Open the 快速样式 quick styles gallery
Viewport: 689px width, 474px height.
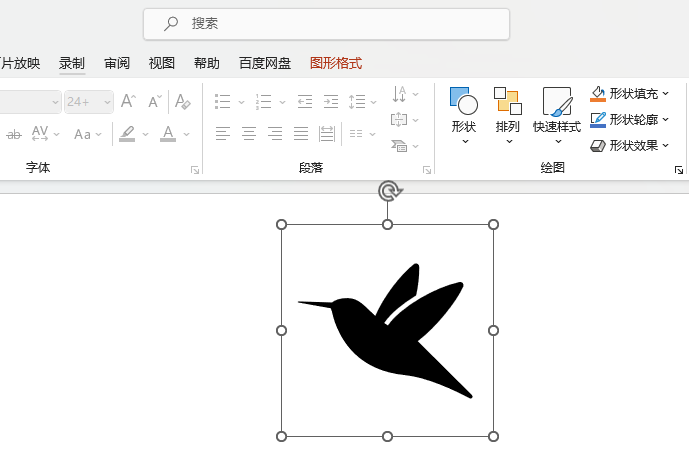tap(557, 116)
